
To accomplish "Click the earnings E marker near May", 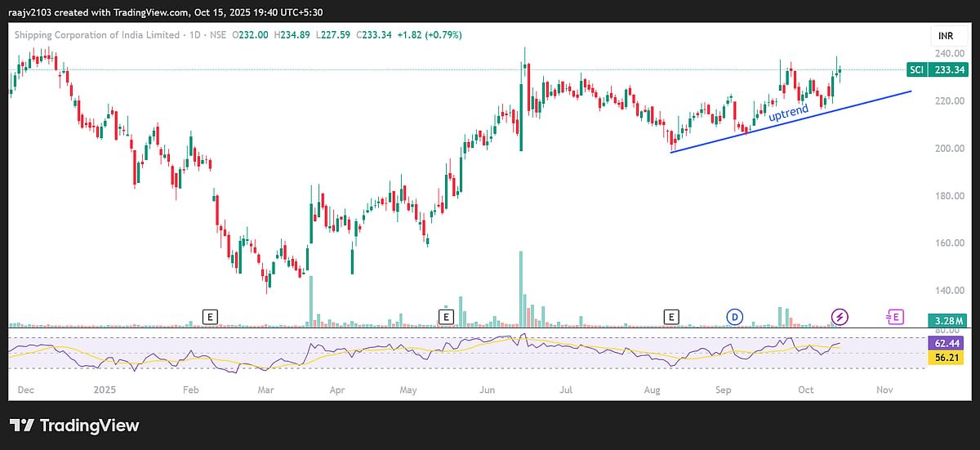I will point(446,316).
